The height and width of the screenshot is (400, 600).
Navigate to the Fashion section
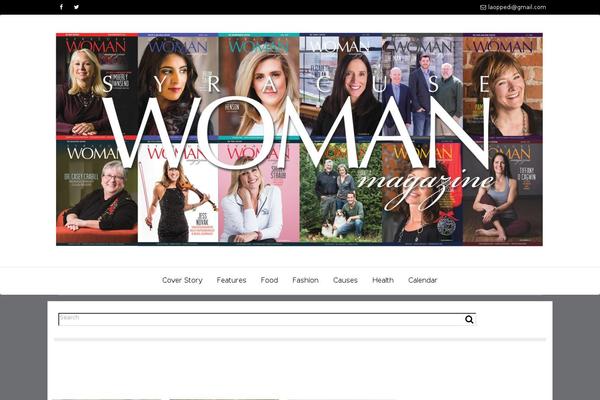tap(305, 280)
